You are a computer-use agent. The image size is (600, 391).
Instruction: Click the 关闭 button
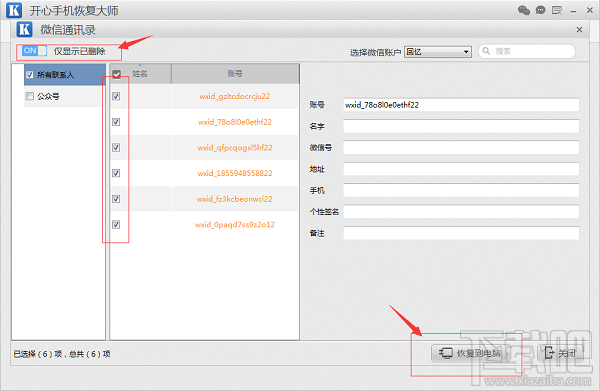[561, 353]
